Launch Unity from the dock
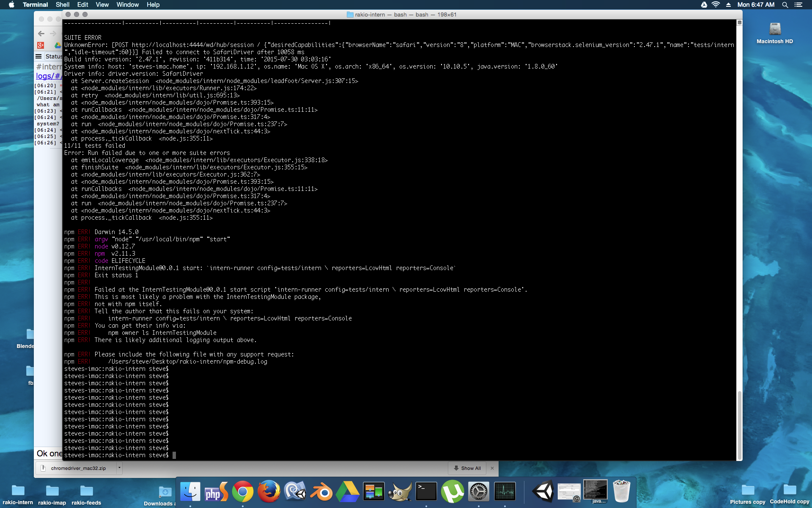This screenshot has width=812, height=508. [543, 491]
